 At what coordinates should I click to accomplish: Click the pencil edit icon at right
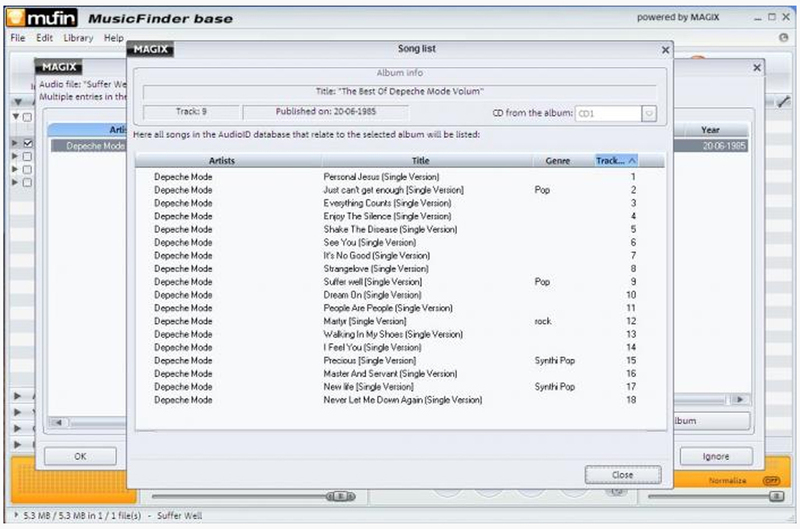[x=784, y=102]
